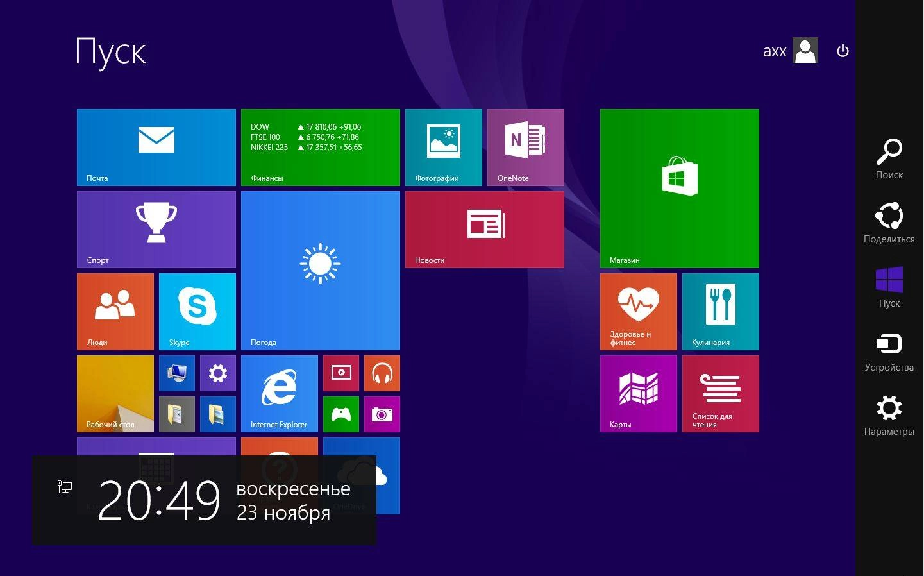Open the small PC settings gear tile

coord(218,373)
